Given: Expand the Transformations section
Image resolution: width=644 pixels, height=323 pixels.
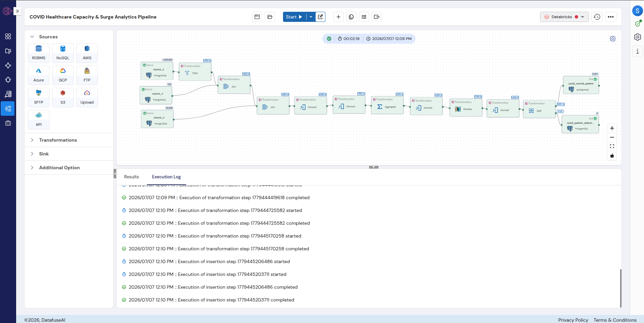Looking at the screenshot, I should pos(32,140).
